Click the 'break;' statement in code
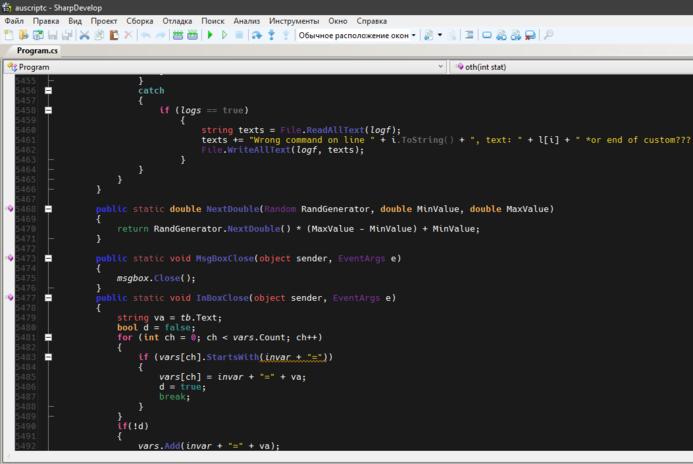 coord(175,397)
